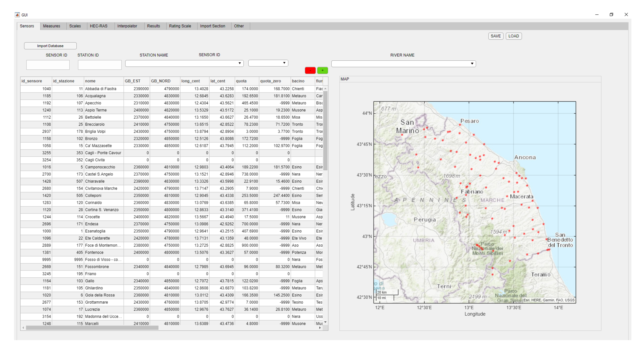644x349 pixels.
Task: Click the table horizontal scrollbar thumb
Action: point(92,328)
